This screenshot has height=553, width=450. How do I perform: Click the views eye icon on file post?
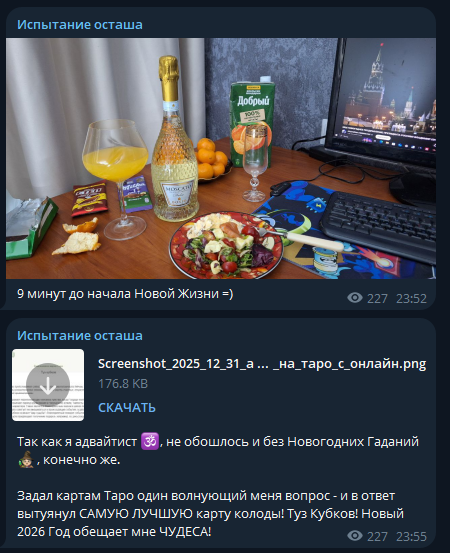coord(355,536)
